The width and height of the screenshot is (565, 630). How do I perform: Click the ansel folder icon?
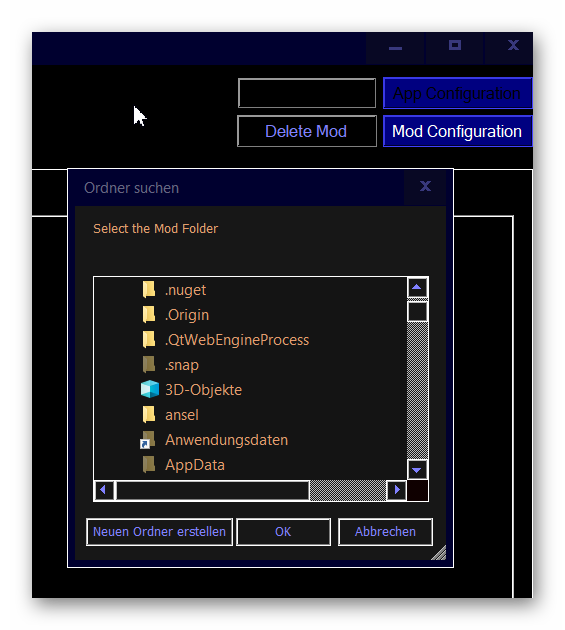coord(149,414)
